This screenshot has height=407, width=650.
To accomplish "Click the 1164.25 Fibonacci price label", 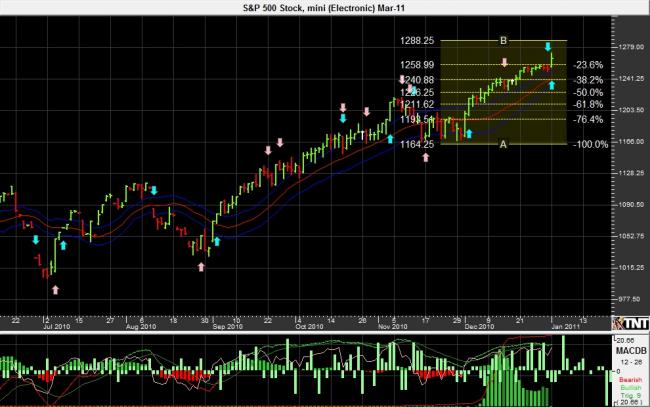I will (x=417, y=144).
